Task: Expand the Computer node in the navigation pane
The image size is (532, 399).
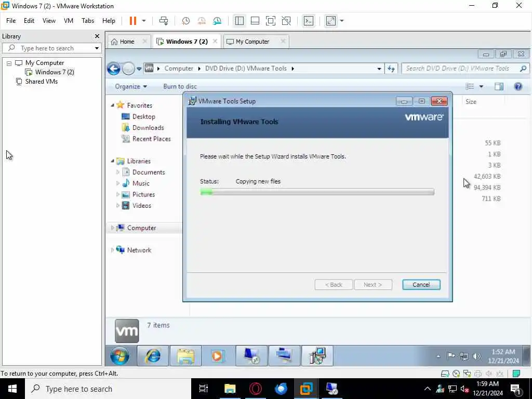Action: (112, 228)
